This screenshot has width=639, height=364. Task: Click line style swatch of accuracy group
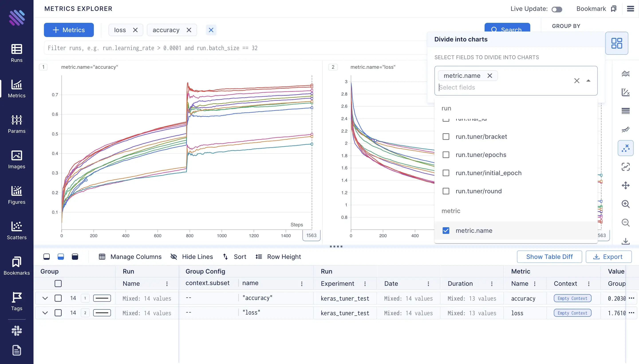[102, 298]
